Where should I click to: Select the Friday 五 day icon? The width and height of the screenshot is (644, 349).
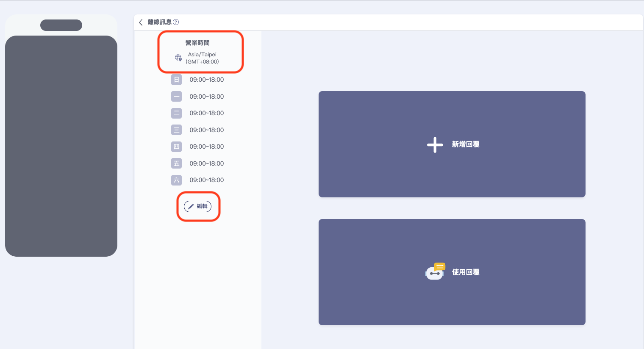click(x=176, y=163)
